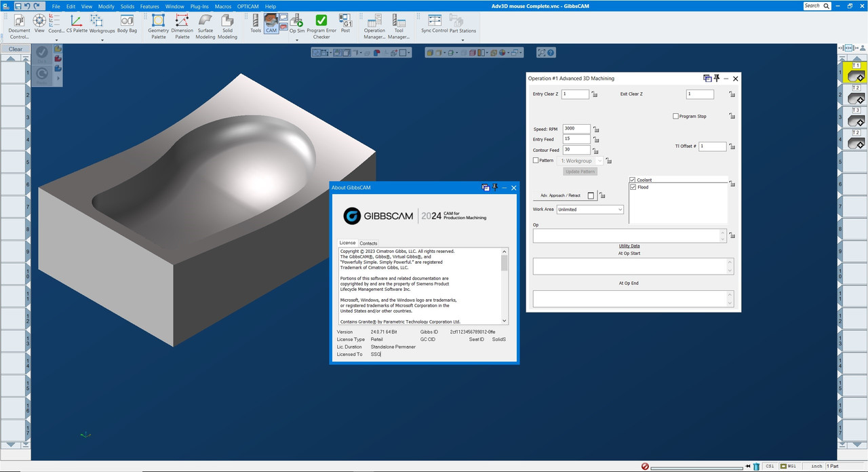Open the WG1 workgroup selector
868x472 pixels.
pyautogui.click(x=789, y=467)
